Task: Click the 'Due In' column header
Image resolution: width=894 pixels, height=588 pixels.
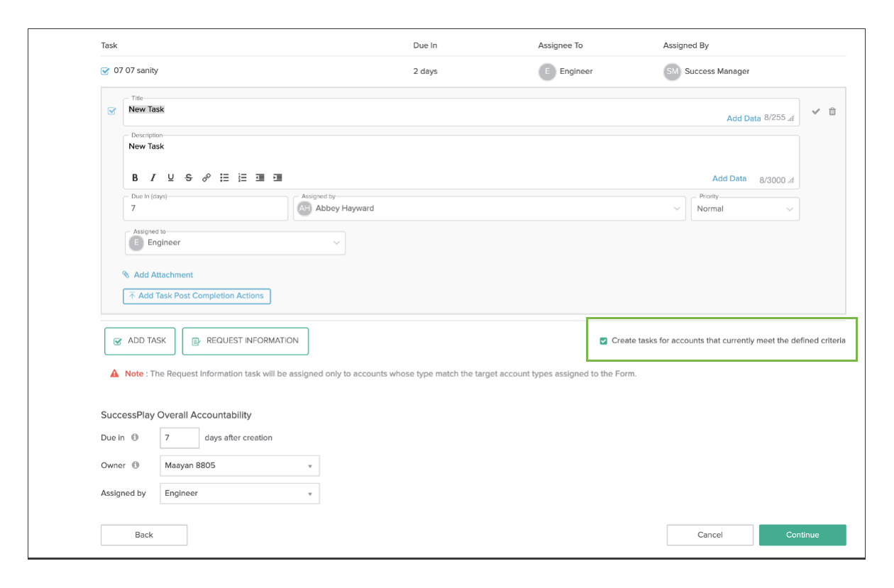Action: tap(426, 45)
